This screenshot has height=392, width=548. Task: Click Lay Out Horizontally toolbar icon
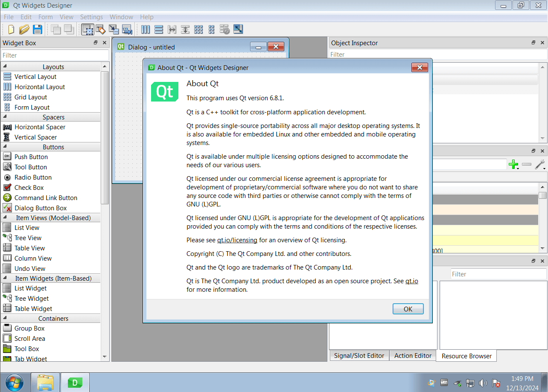point(146,29)
